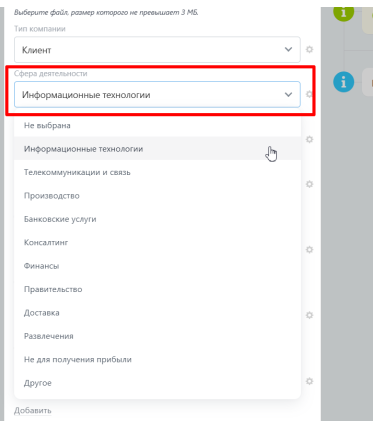Select Не для получения прибыли option
The width and height of the screenshot is (373, 421).
[157, 359]
